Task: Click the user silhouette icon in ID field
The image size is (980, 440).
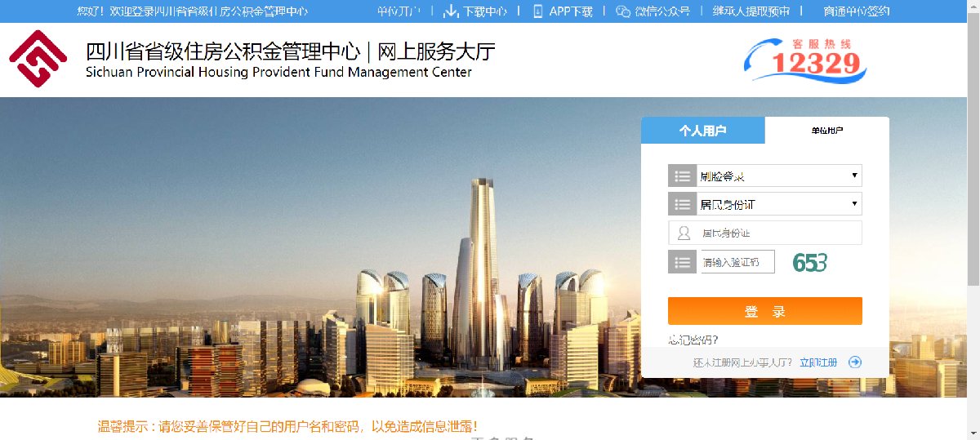Action: [x=684, y=233]
